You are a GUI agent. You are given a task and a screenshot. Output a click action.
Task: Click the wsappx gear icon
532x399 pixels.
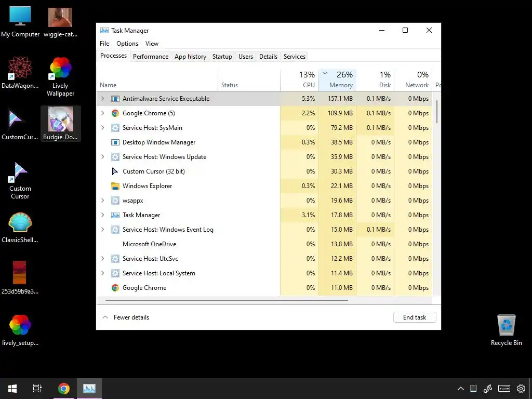[115, 201]
